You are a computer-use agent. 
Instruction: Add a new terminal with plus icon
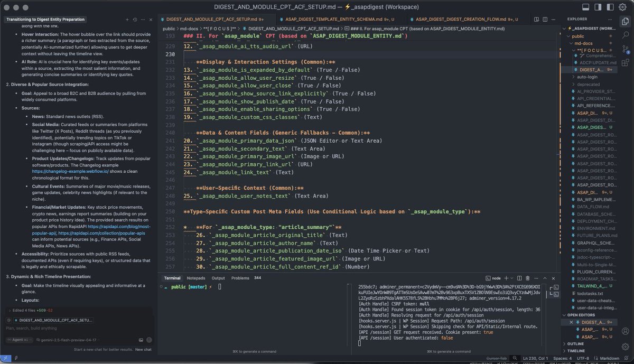click(506, 278)
